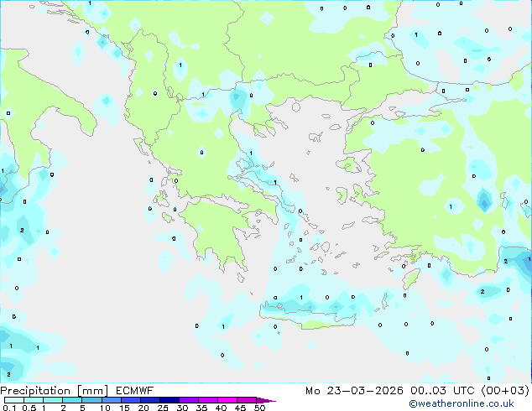Select the 25–30 mm dark navy legend box
Screen dimensions: 532x411
point(170,400)
